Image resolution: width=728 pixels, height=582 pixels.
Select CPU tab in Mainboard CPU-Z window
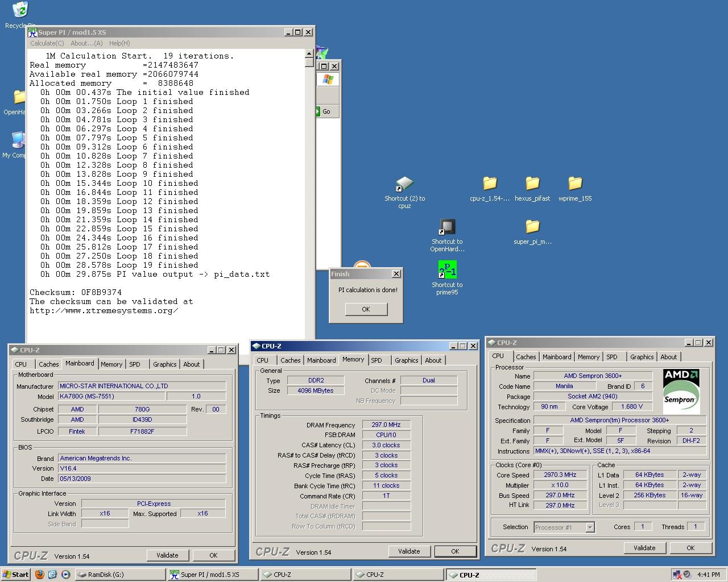point(21,364)
